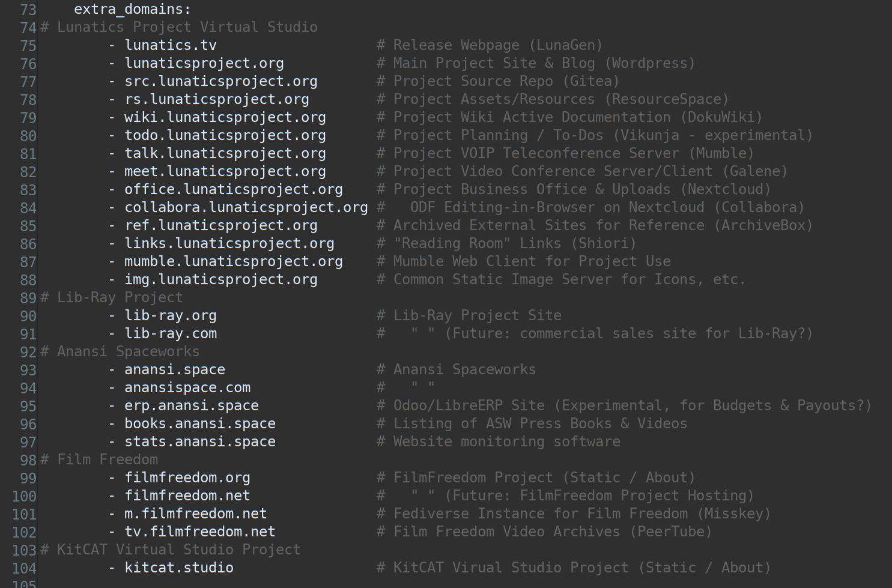This screenshot has width=892, height=588.
Task: Click the src.lunaticsproject.org domain text
Action: coord(220,82)
